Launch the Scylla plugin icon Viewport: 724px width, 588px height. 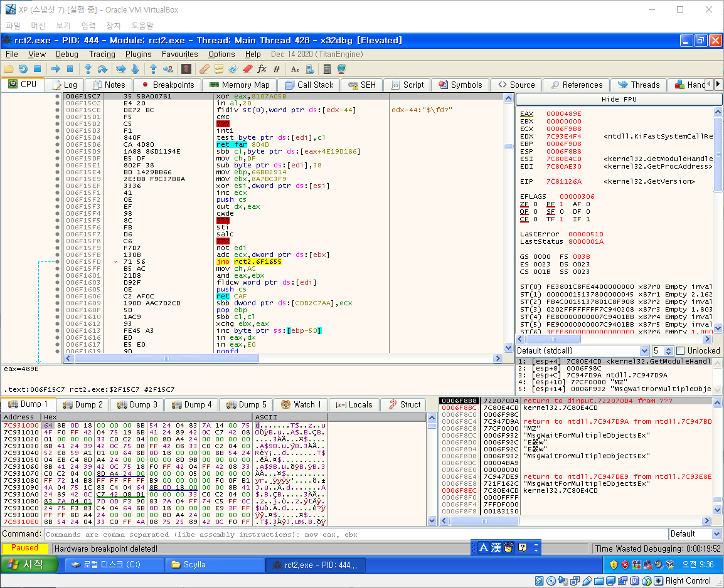186,69
